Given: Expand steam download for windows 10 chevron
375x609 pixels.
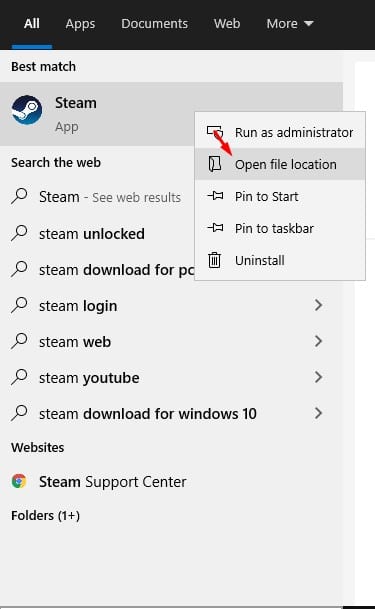Looking at the screenshot, I should (318, 413).
